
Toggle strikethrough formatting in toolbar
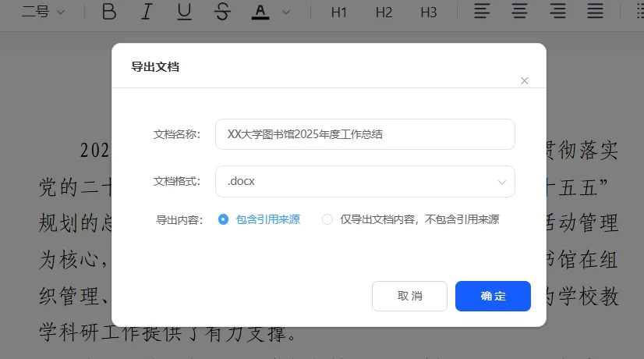point(222,12)
